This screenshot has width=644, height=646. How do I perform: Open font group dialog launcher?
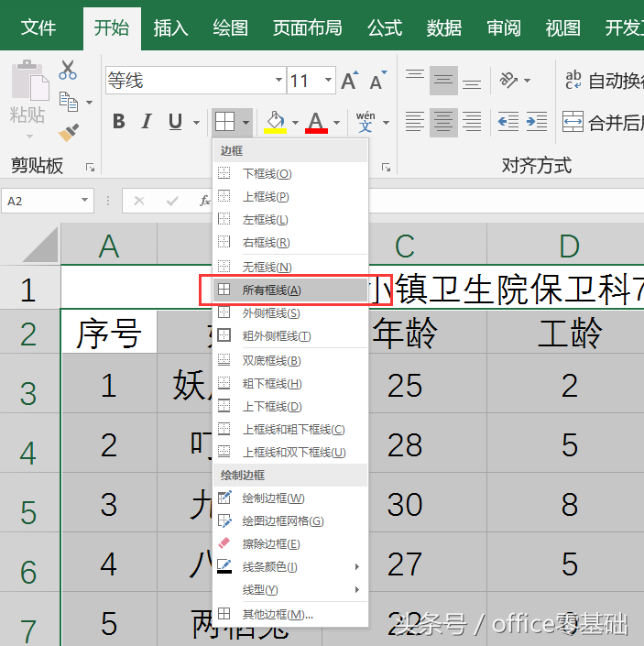pyautogui.click(x=386, y=168)
